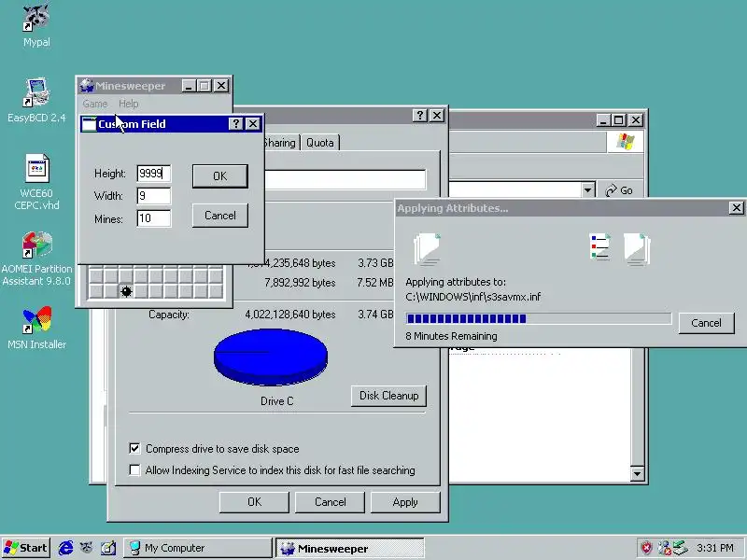This screenshot has height=560, width=747.
Task: Click the 8 Minutes Remaining text
Action: (451, 336)
